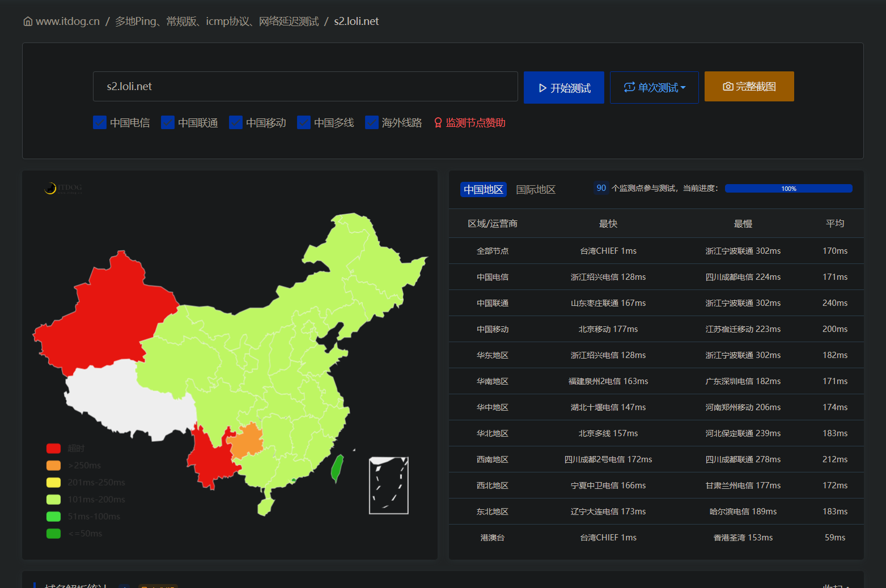Click 浙江绍兴电信 128ms in 中国电信 row

608,277
